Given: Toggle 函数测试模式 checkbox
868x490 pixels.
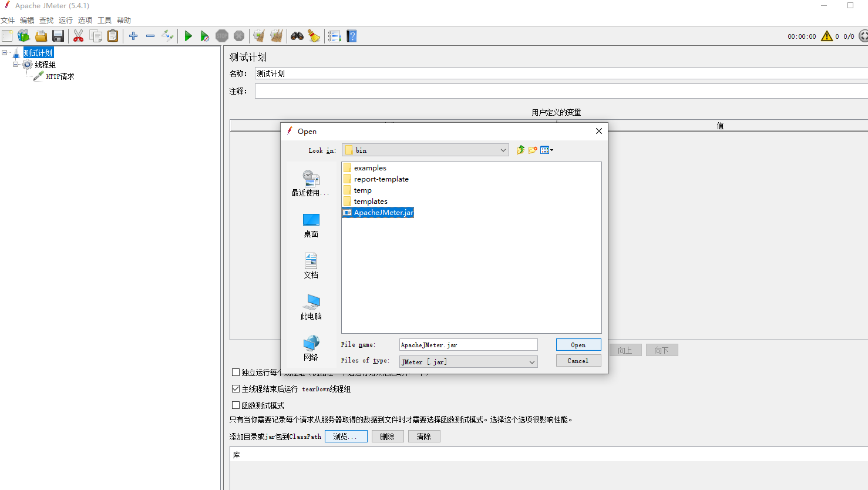Looking at the screenshot, I should coord(235,405).
